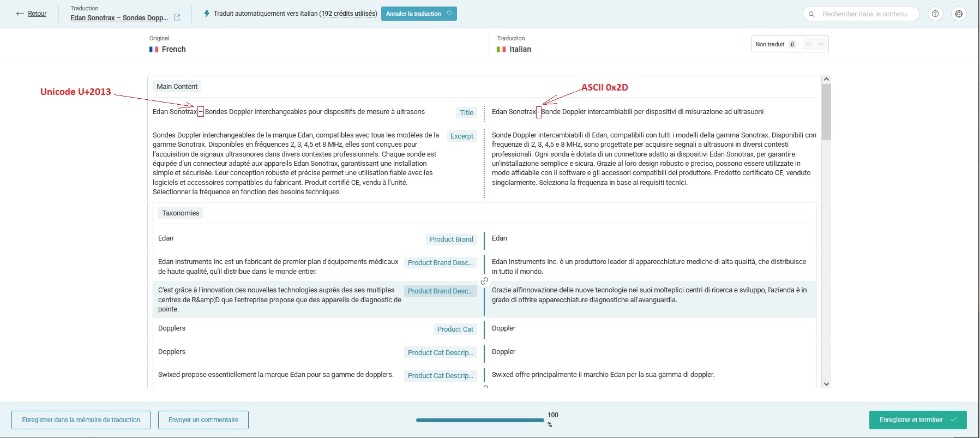Click the French flag icon
The height and width of the screenshot is (438, 980).
point(154,49)
